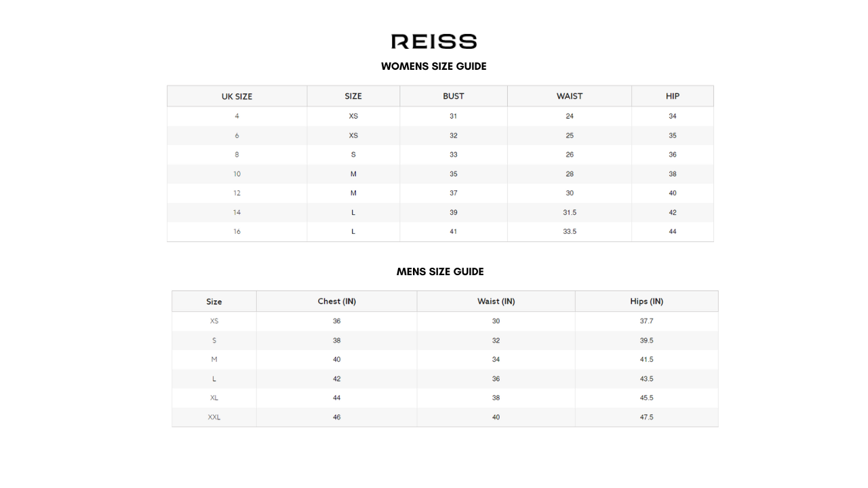Viewport: 868px width, 488px height.
Task: Click mens hips value 47.5
Action: point(646,418)
